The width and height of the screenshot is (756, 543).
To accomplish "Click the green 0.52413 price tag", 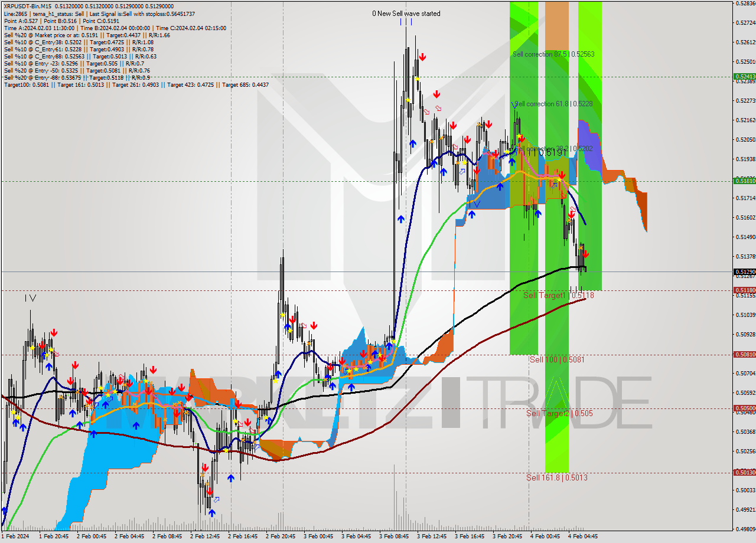I will point(744,77).
